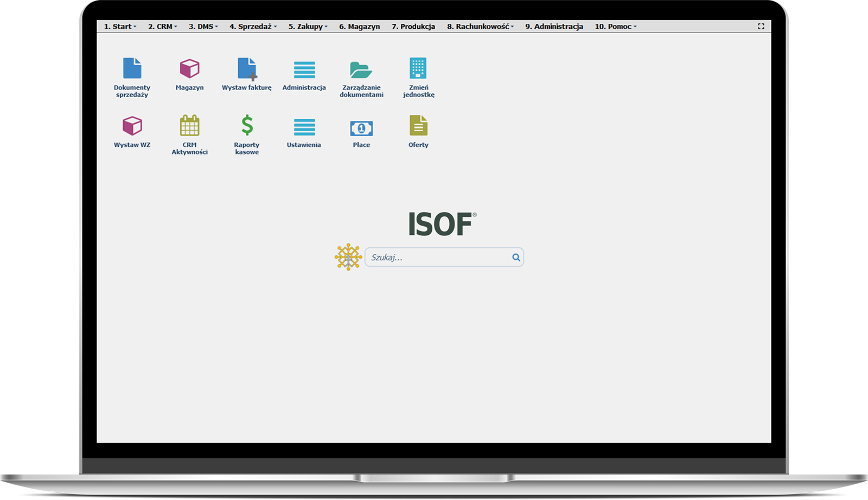The image size is (868, 500).
Task: Open the Wystaw WZ icon
Action: pyautogui.click(x=132, y=126)
